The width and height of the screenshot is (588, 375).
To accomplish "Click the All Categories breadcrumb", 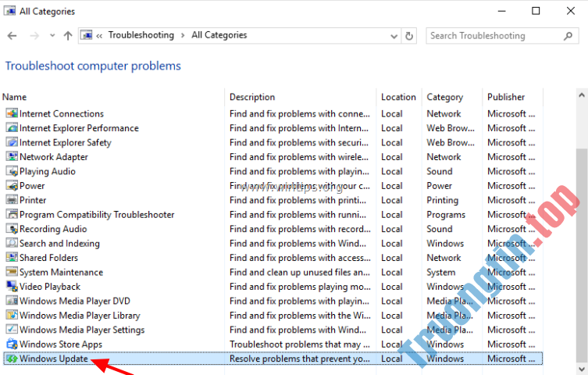I will [219, 35].
